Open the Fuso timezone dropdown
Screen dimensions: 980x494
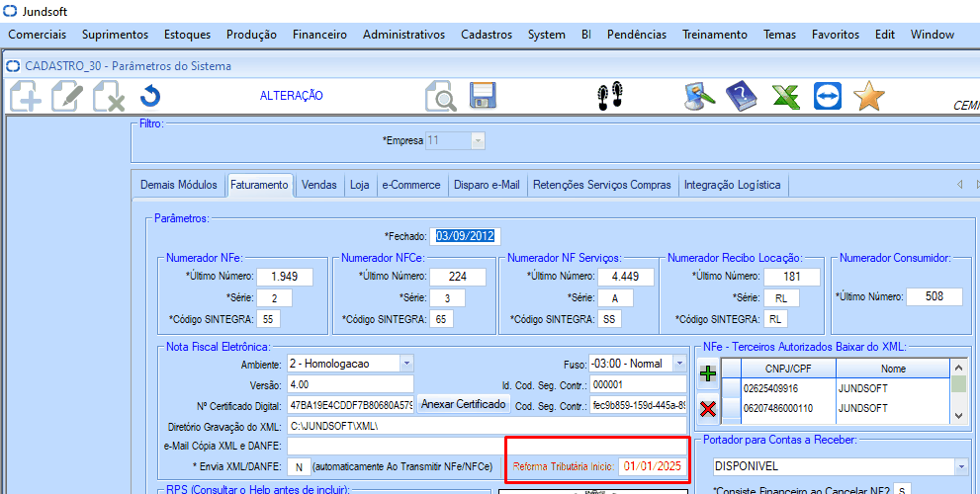(678, 364)
